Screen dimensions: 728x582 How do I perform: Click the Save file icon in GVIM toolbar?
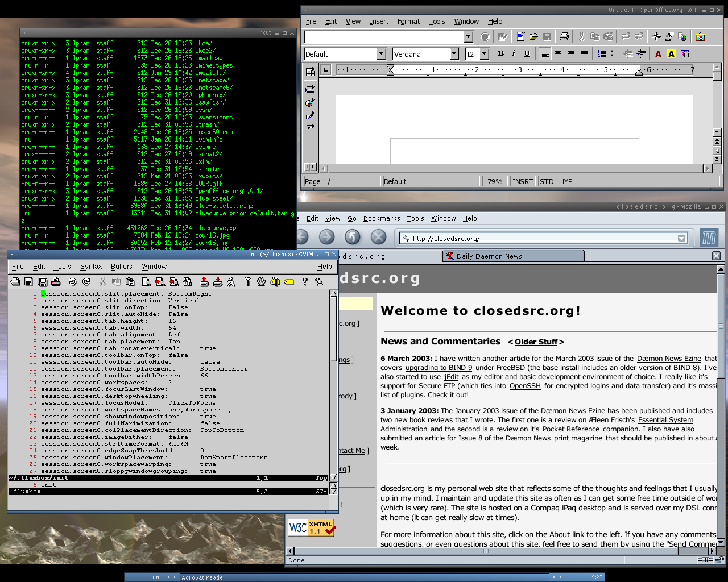click(28, 281)
